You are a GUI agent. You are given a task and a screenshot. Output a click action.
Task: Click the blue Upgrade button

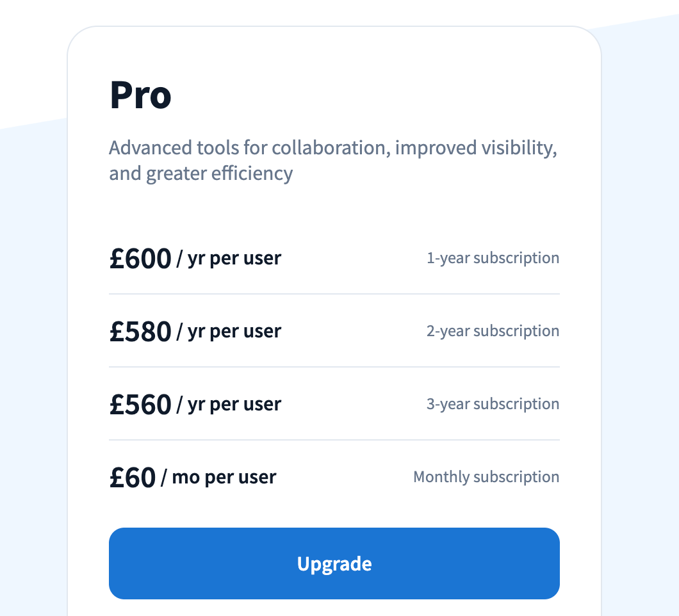pos(334,563)
